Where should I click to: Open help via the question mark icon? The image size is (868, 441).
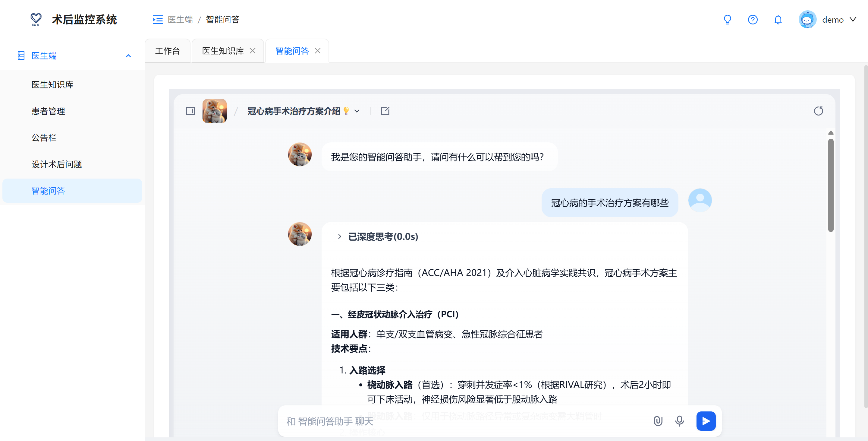pyautogui.click(x=753, y=20)
